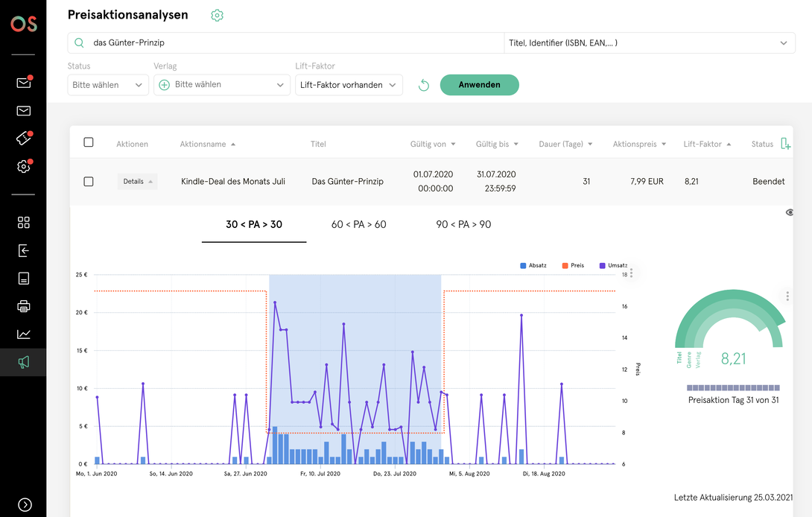The height and width of the screenshot is (517, 812).
Task: Click the Aktionen column header
Action: (132, 144)
